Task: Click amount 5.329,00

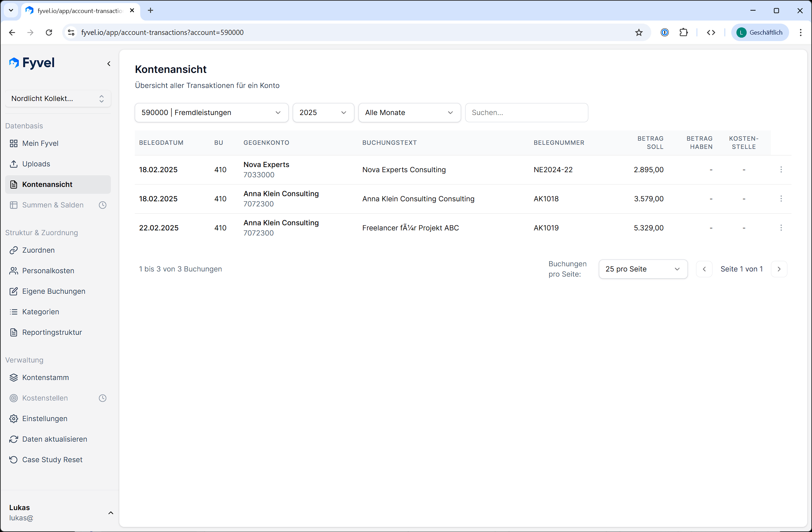Action: 649,228
